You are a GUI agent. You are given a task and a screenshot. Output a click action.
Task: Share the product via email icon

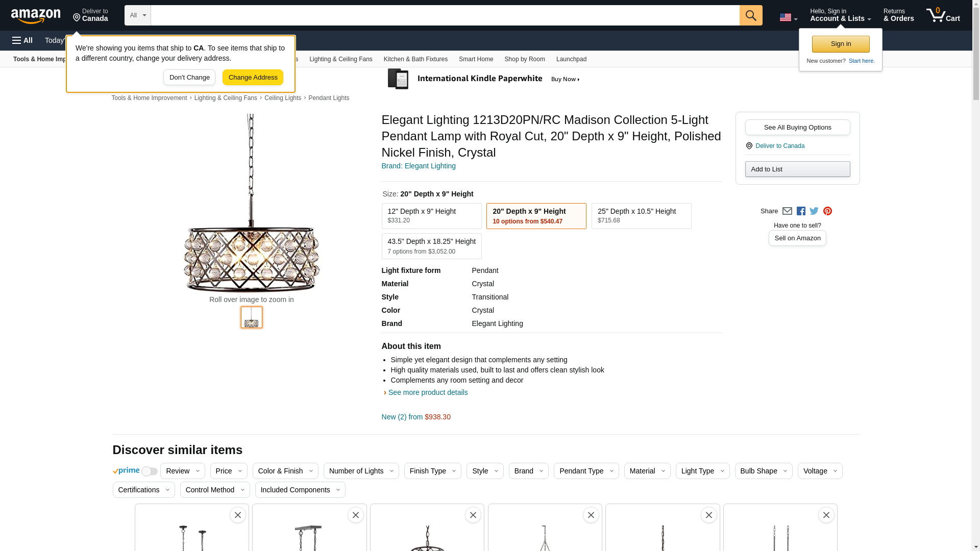(787, 211)
